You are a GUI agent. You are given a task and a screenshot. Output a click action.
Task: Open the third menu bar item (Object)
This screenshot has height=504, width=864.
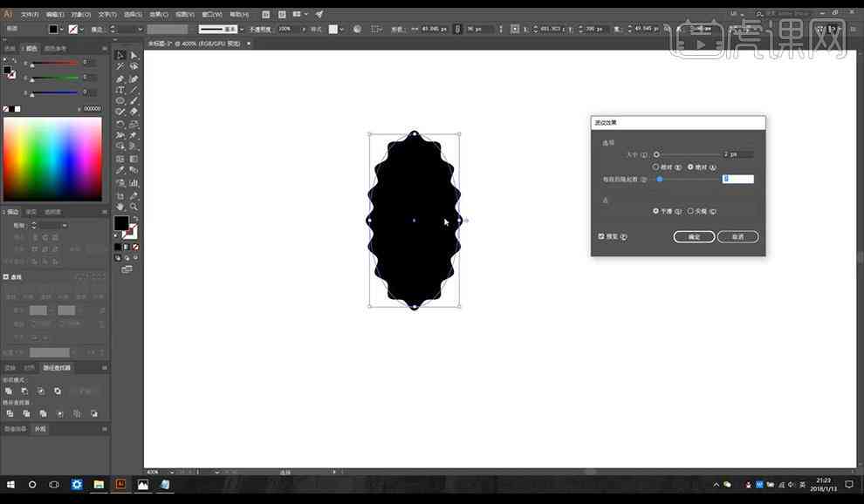tap(80, 14)
